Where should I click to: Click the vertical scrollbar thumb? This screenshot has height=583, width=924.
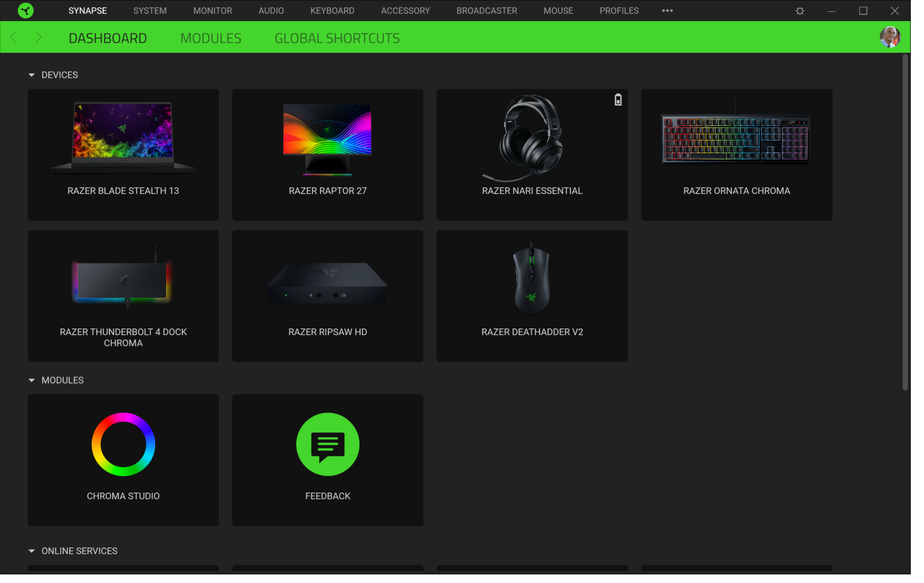click(906, 222)
